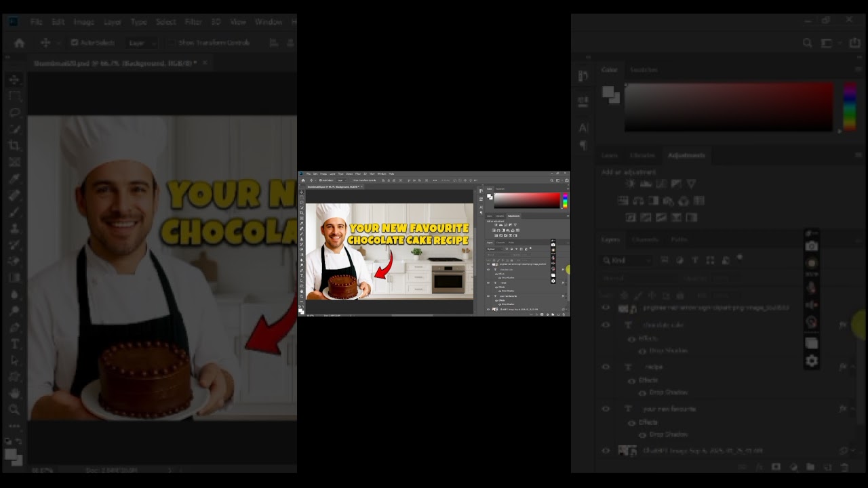Open the search icon in the centered window's options bar
Viewport: 868px width, 488px height.
[x=551, y=181]
